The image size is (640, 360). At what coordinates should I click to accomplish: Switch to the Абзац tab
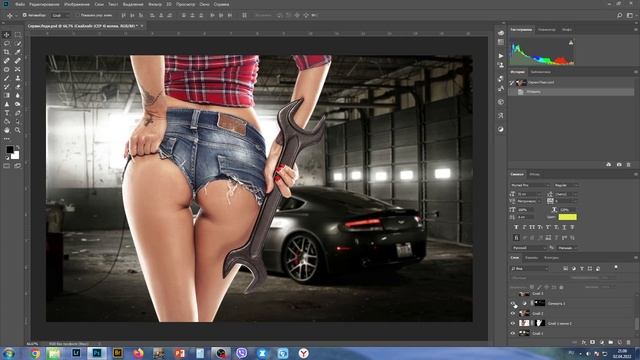(x=534, y=174)
